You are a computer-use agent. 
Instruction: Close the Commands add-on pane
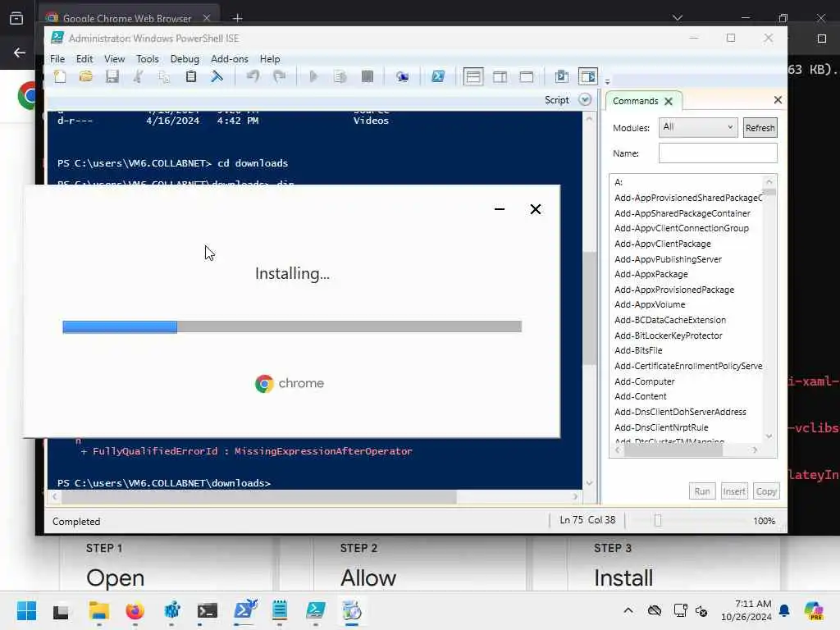tap(778, 100)
